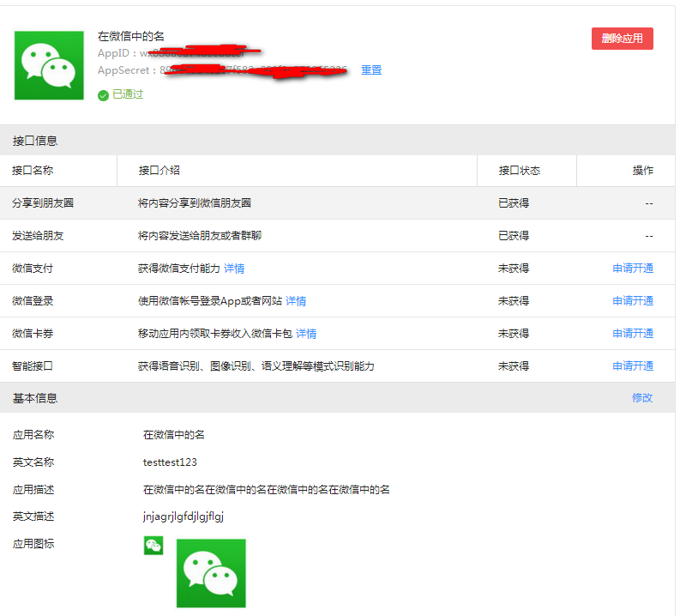This screenshot has height=616, width=680.
Task: Click the 接口状态 column header
Action: 520,171
